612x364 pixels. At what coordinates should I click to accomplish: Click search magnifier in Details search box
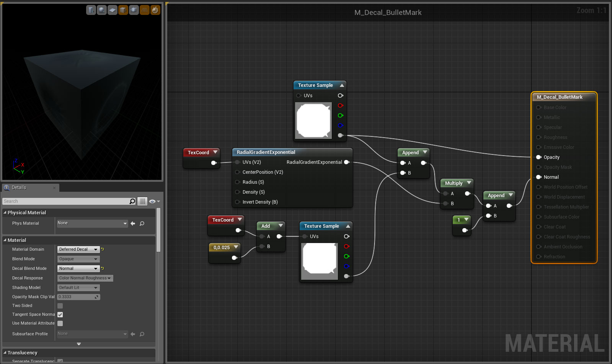[x=132, y=201]
